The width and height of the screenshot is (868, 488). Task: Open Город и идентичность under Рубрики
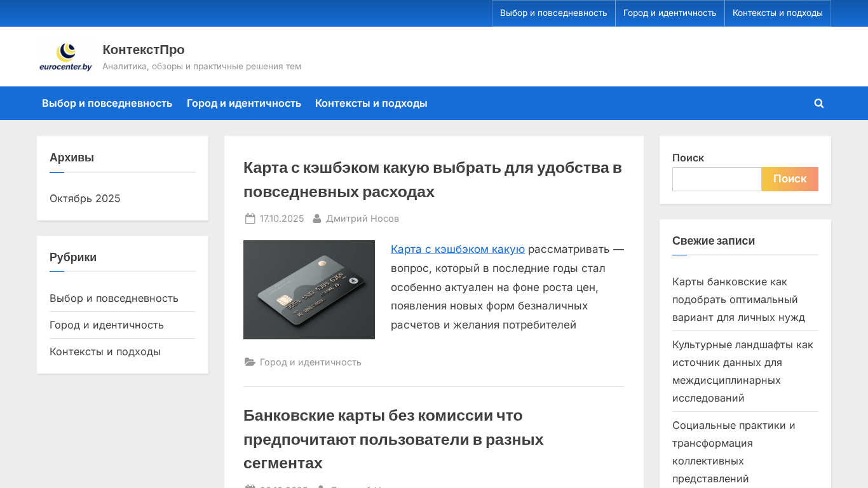click(x=107, y=325)
